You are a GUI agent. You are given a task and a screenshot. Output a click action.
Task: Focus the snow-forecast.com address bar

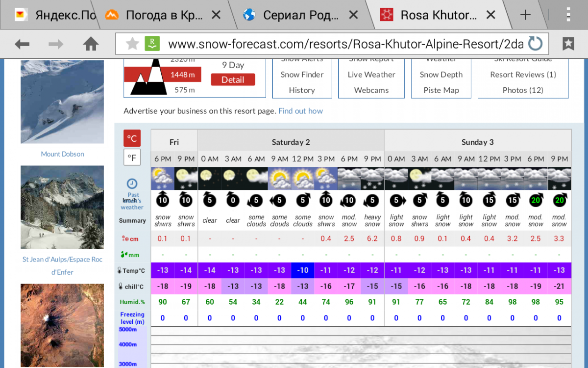click(x=345, y=44)
